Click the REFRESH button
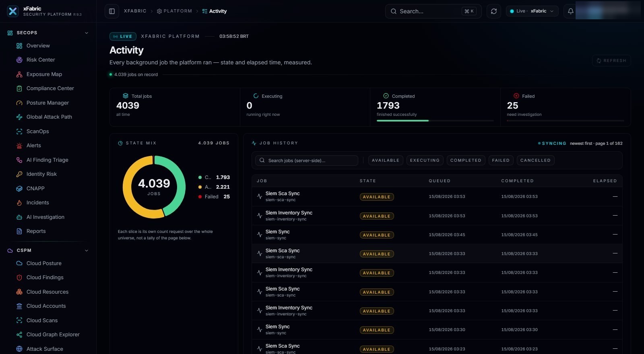Viewport: 644px width, 354px height. (611, 61)
